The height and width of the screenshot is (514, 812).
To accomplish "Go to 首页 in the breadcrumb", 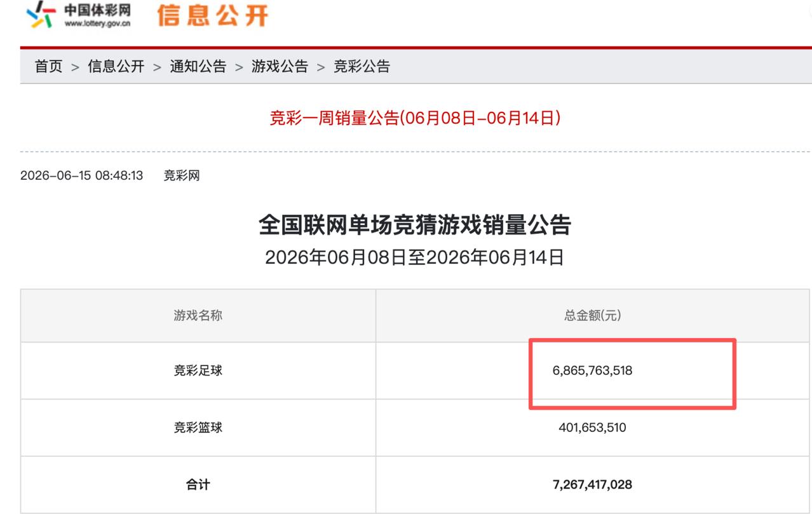I will click(48, 66).
